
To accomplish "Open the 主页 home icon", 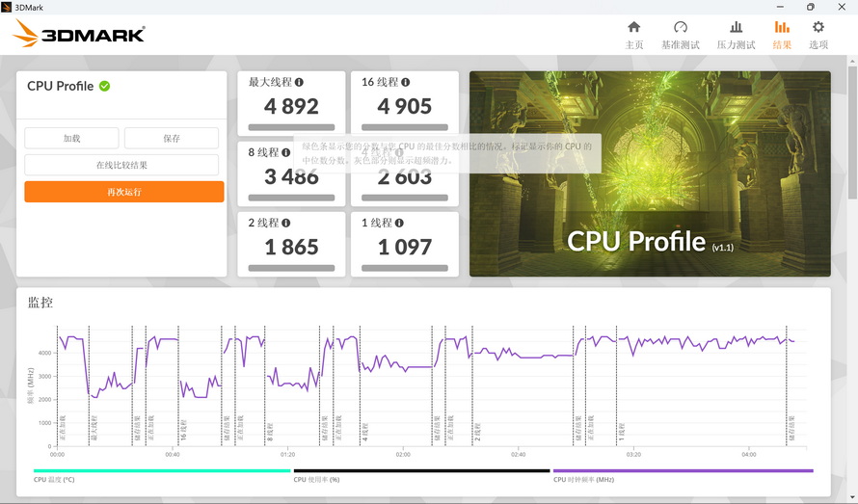I will (633, 27).
